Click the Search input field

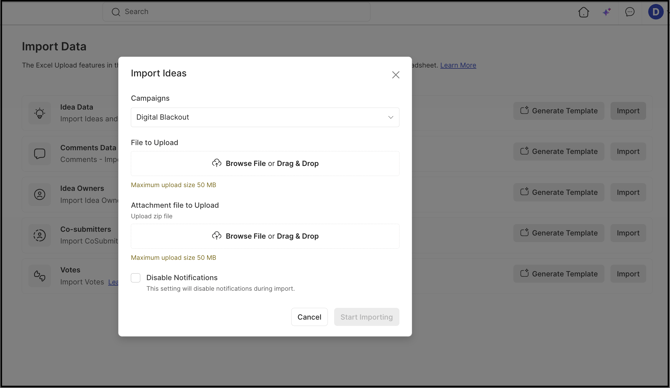coord(236,12)
